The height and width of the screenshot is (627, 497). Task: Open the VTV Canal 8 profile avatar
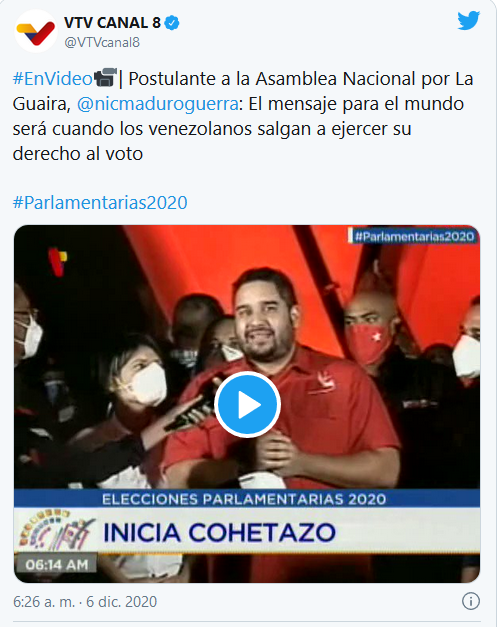click(x=36, y=32)
